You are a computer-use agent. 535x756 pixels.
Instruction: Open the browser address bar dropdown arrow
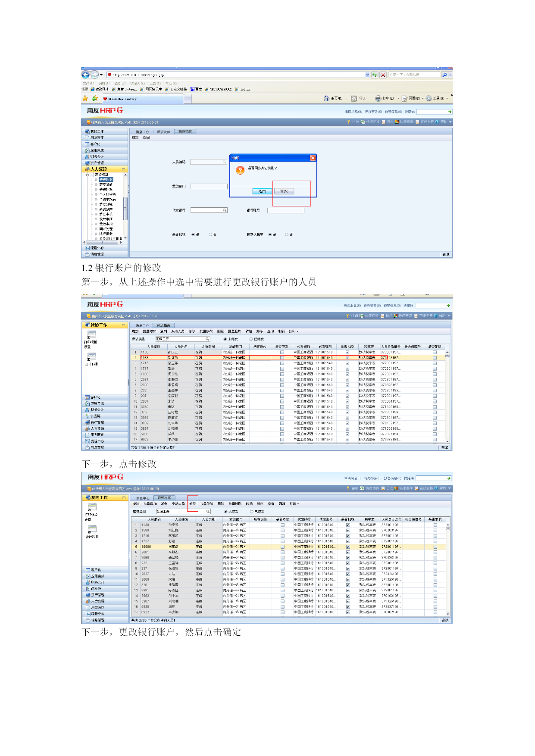point(367,75)
